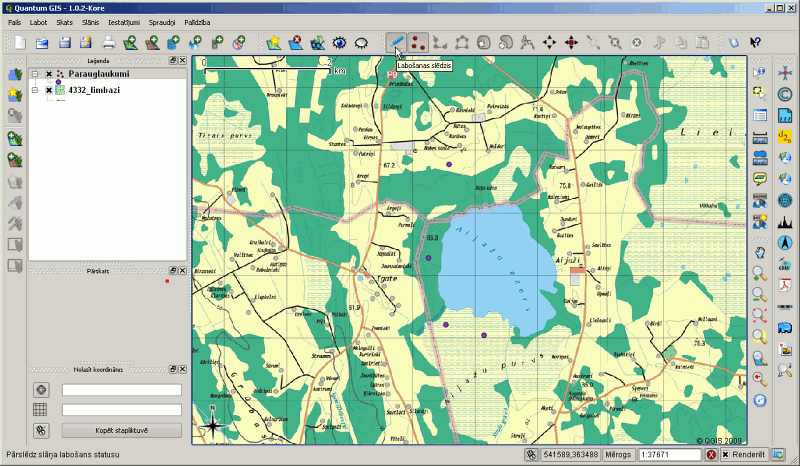Toggle visibility of Parauglaukumi layer
The image size is (800, 466).
[49, 74]
